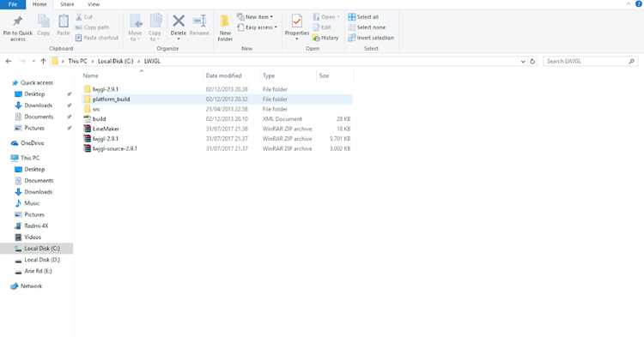Refresh the LWJGL folder view
Viewport: 644px width, 337px height.
coord(532,61)
